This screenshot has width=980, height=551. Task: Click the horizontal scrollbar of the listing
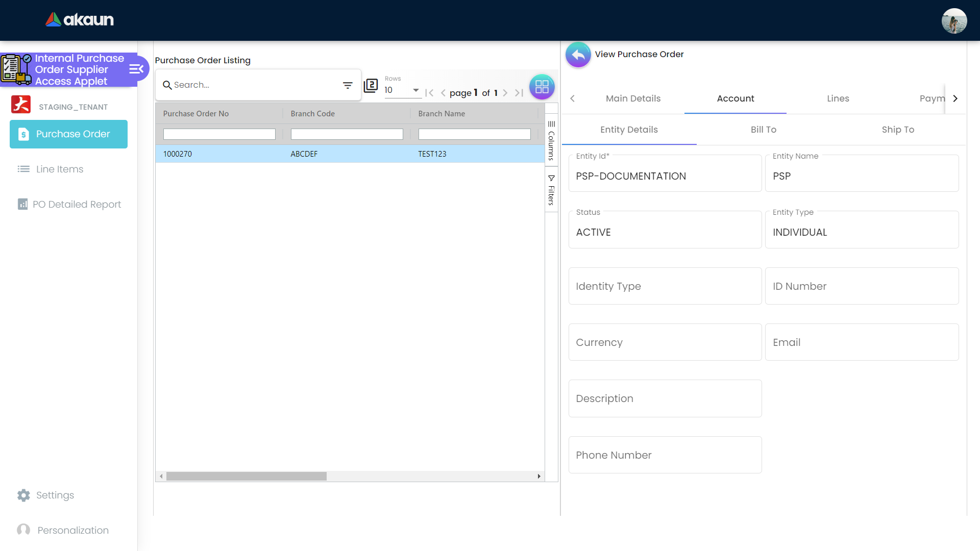coord(247,477)
